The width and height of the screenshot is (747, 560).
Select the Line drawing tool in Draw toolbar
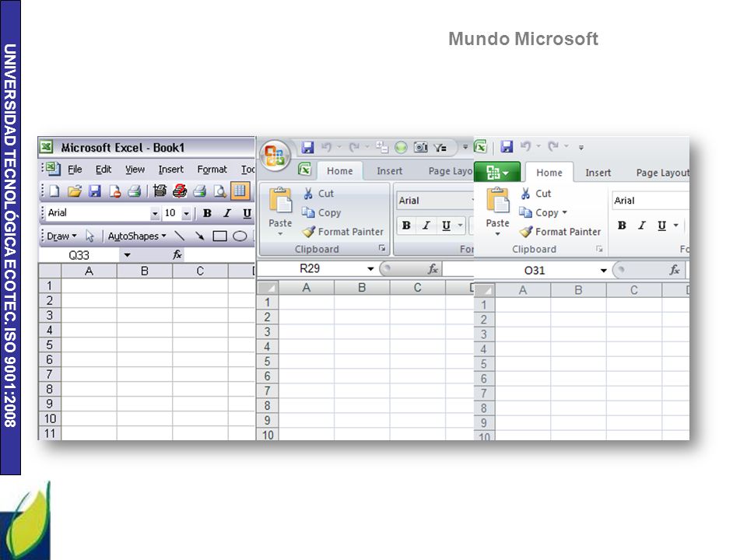[x=179, y=236]
